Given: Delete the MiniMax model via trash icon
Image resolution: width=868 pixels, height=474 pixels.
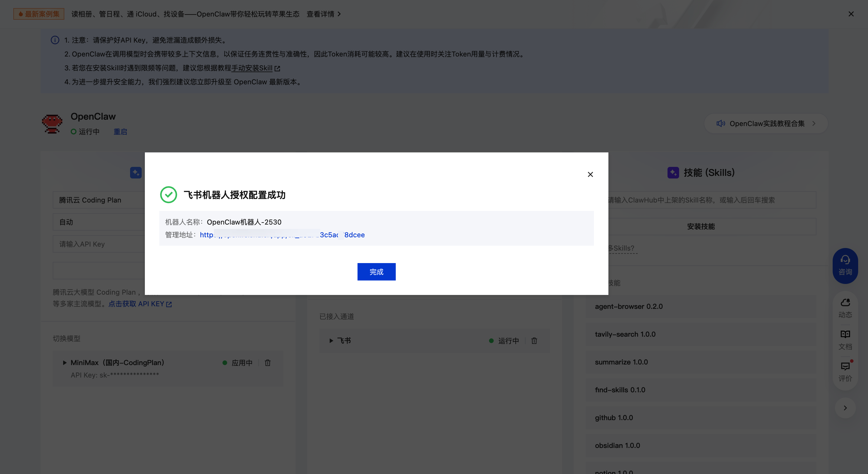Looking at the screenshot, I should tap(267, 363).
